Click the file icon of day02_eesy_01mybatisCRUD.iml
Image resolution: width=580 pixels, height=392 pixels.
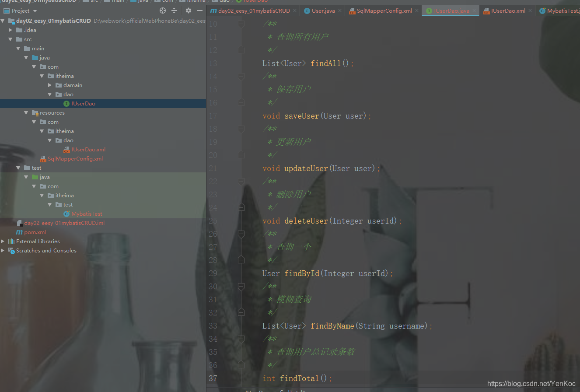19,223
